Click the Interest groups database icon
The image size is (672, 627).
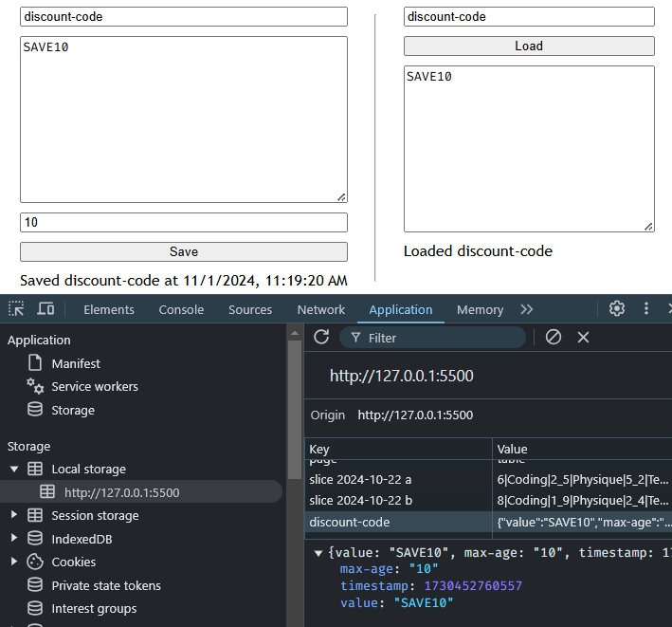(x=35, y=608)
